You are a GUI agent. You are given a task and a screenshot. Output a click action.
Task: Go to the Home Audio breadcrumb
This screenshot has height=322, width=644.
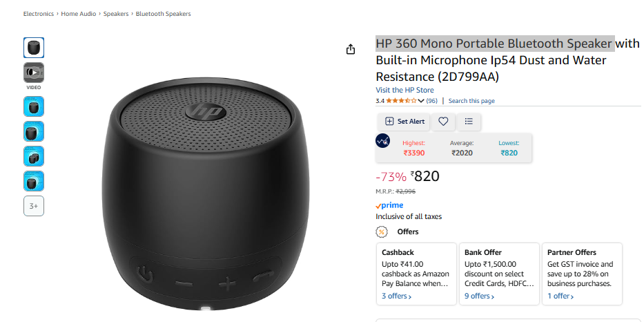click(79, 14)
